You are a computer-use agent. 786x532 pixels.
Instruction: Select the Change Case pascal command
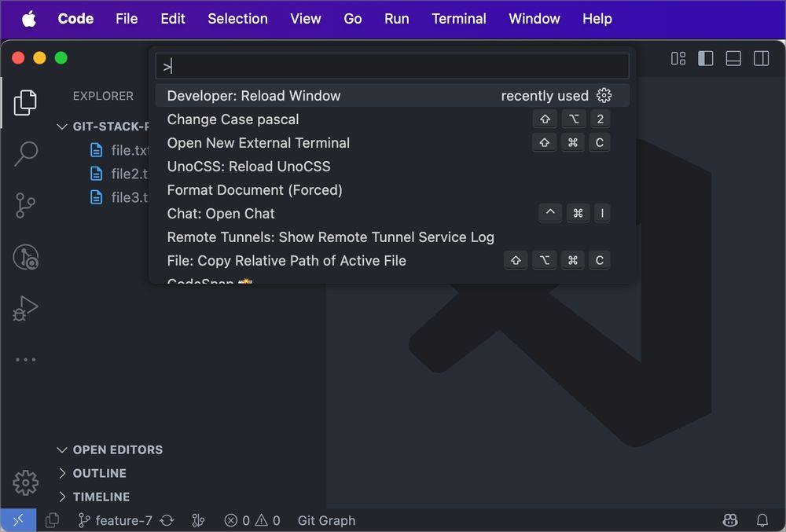coord(392,119)
